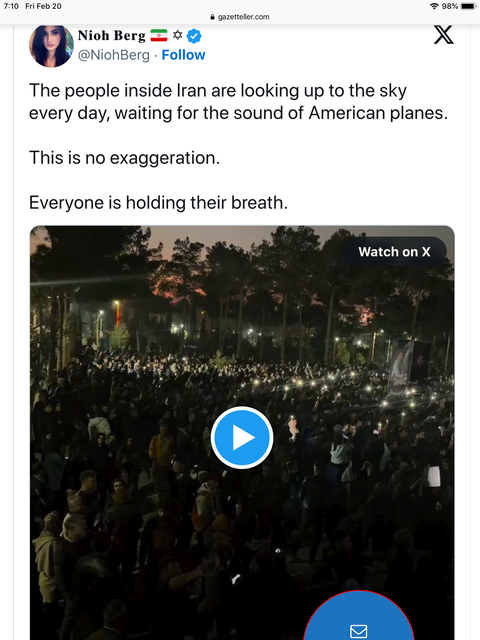Tap the Iran flag emoji beside Nioh Berg

pyautogui.click(x=159, y=36)
